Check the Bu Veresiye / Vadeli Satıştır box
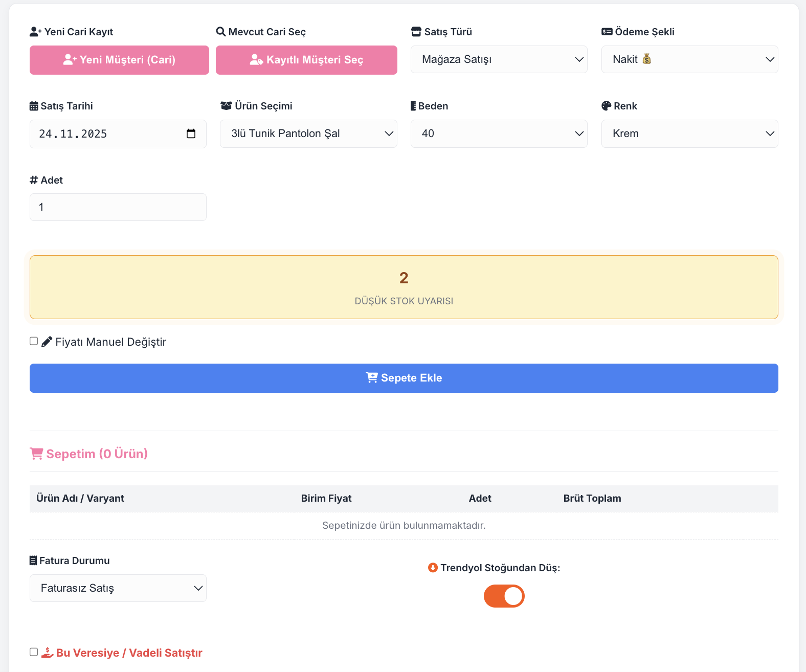The image size is (806, 672). tap(34, 652)
